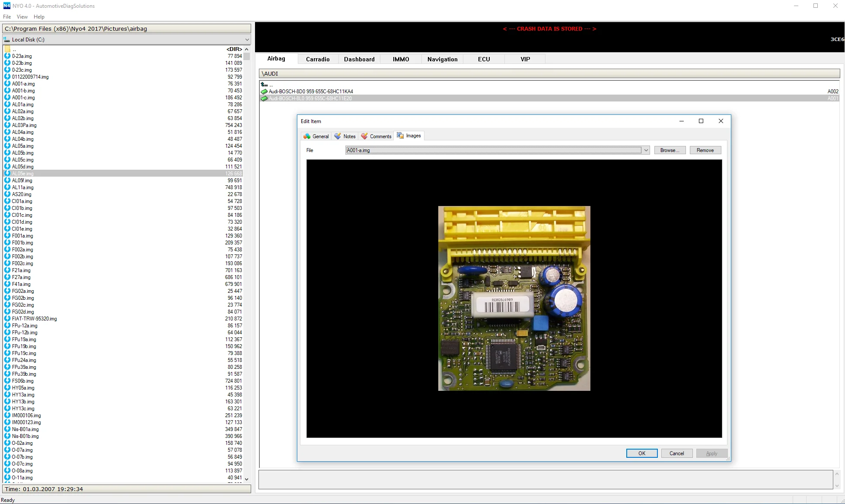Open the General tab in Edit Item

[x=316, y=136]
